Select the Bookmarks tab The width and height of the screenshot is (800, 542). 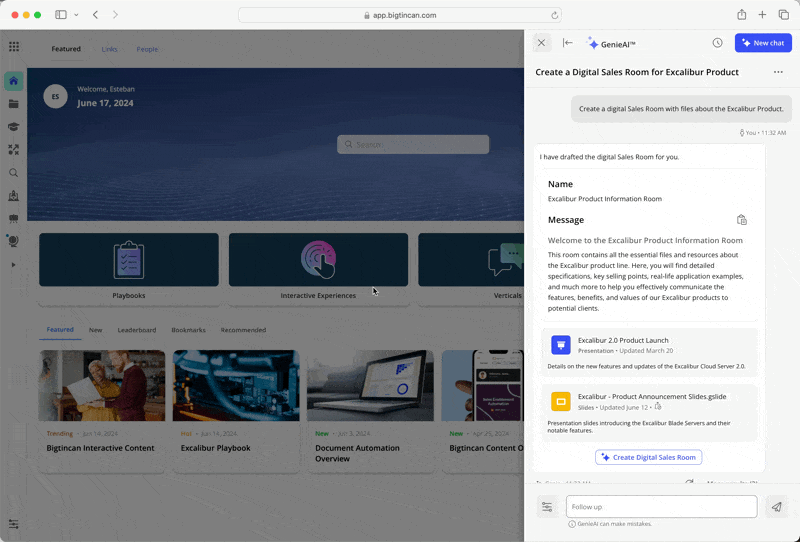pos(188,330)
